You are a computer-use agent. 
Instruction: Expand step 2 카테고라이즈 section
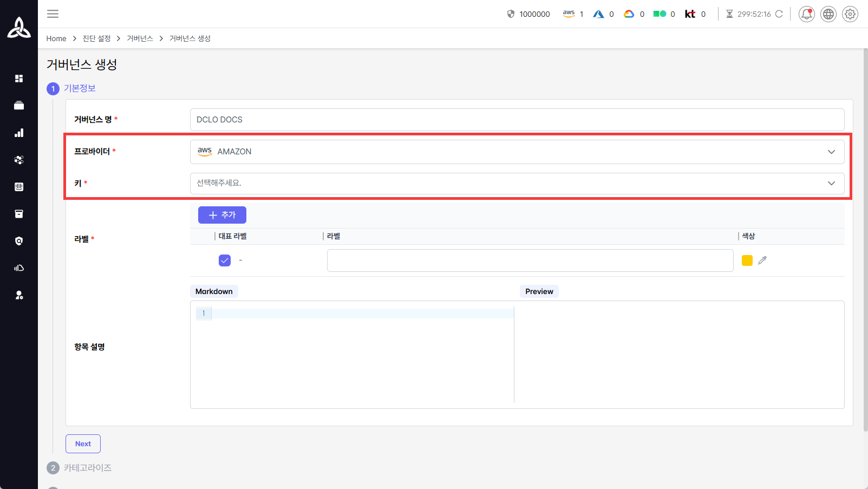coord(87,468)
